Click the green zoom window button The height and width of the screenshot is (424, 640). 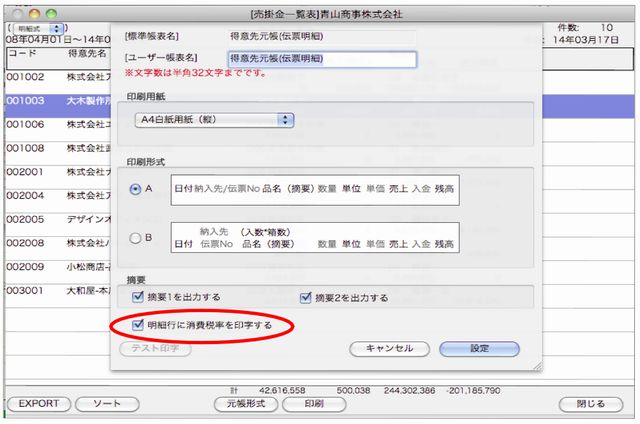pyautogui.click(x=51, y=14)
